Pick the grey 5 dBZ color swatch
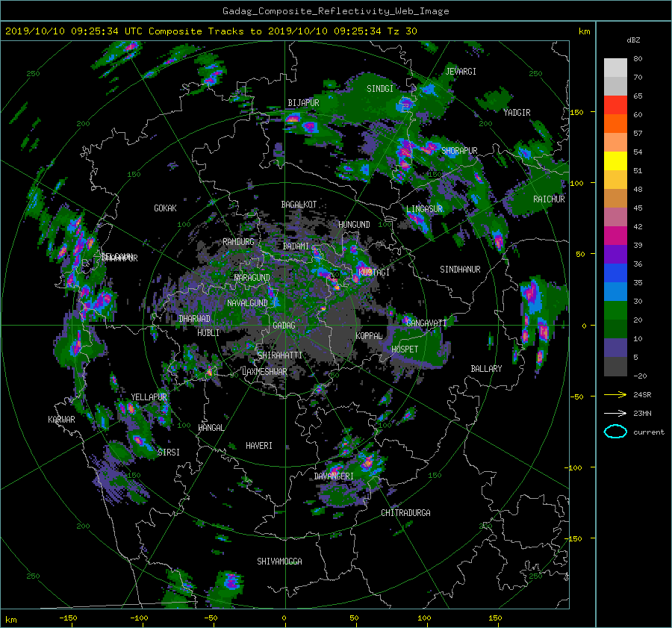 click(615, 366)
